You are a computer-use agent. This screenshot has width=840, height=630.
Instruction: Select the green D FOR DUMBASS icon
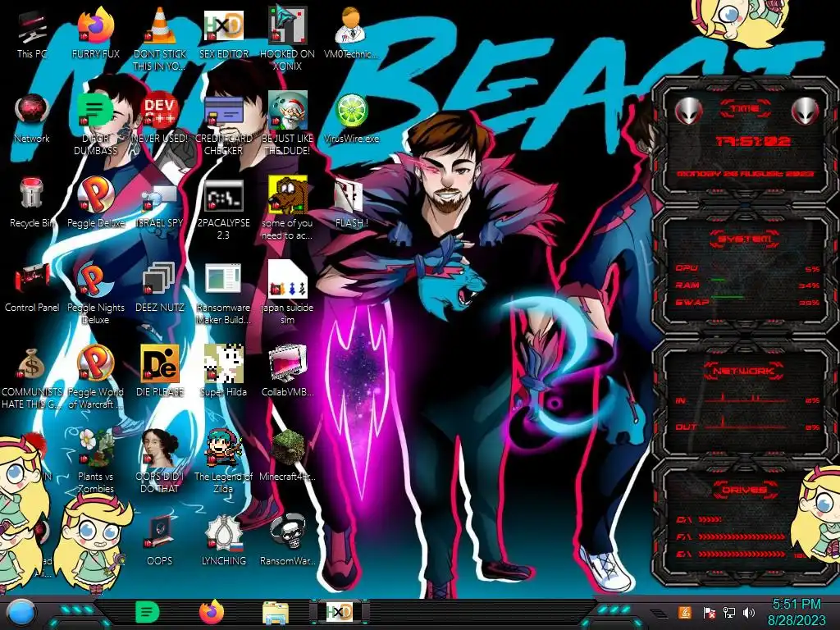[96, 111]
